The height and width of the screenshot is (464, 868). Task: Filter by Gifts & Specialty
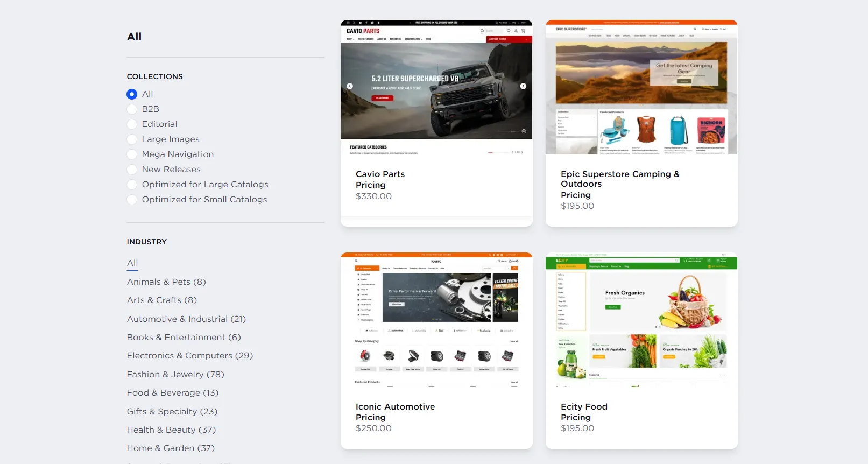[172, 412]
